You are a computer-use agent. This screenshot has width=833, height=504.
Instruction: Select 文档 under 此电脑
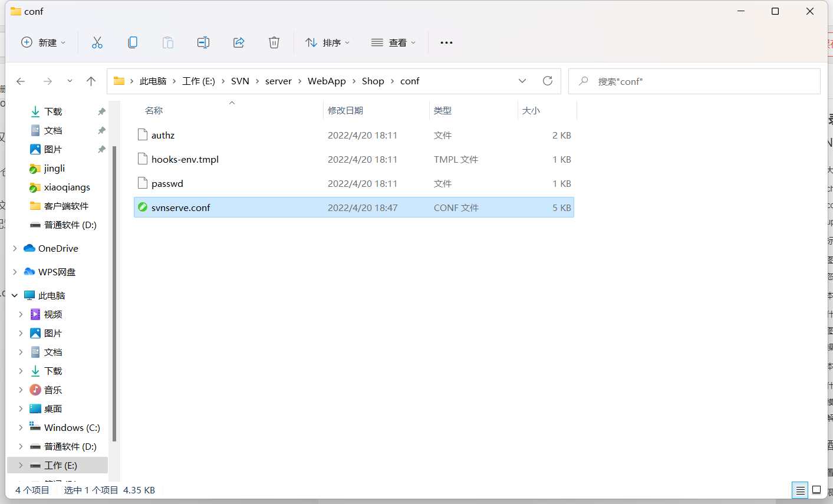52,353
